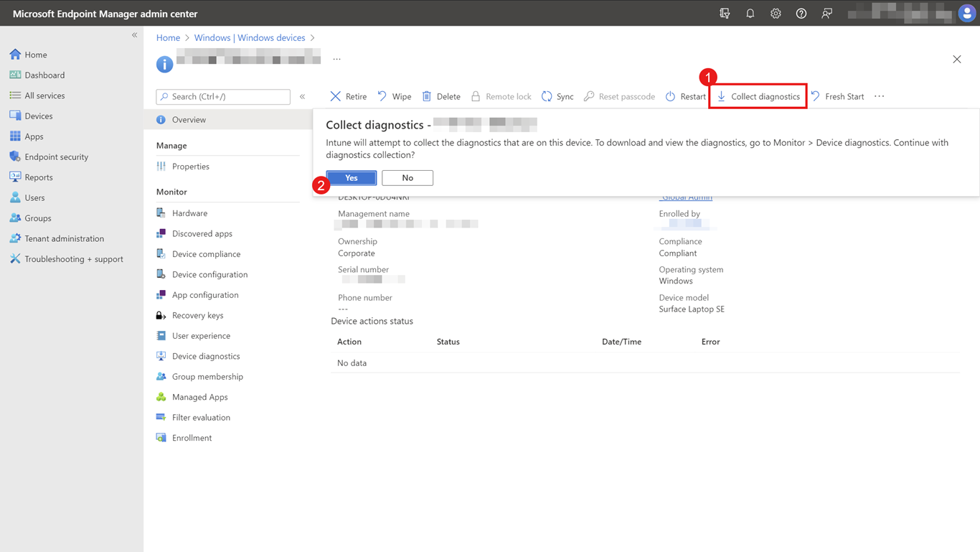Screen dimensions: 980x552
Task: Open the feedback icon in header
Action: (x=826, y=14)
